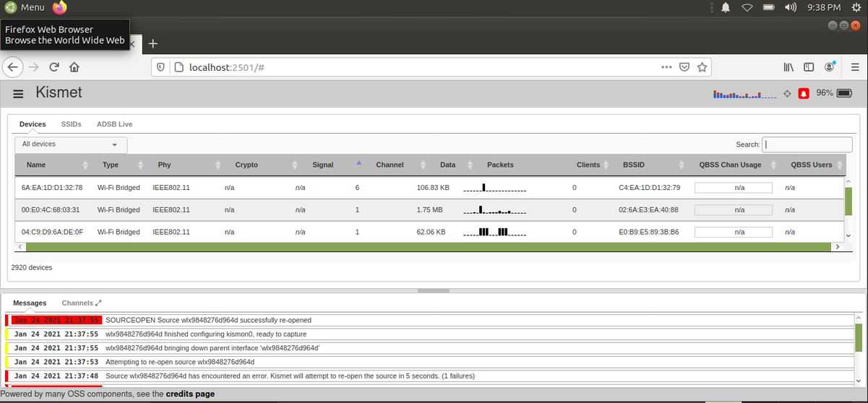Image resolution: width=868 pixels, height=403 pixels.
Task: Open the volume indicator in top panel
Action: click(x=791, y=7)
